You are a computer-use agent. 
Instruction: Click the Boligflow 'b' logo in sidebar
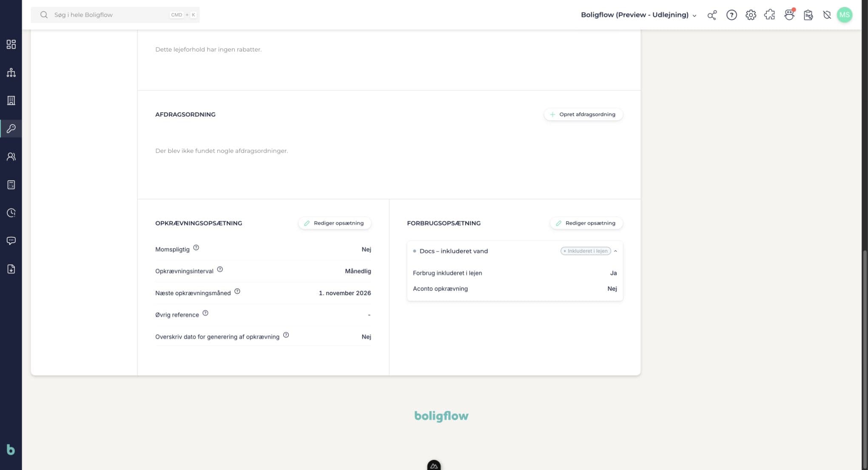[11, 450]
